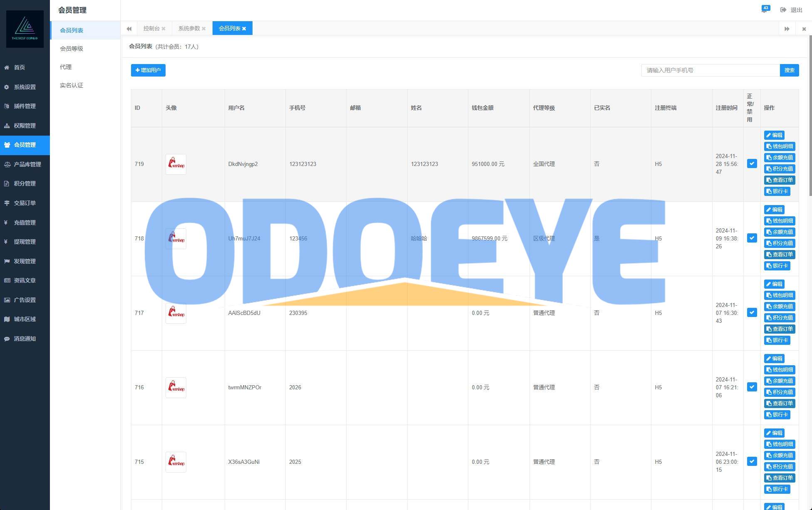Open 积分管理 from the sidebar
Screen dimensions: 812x510
point(25,183)
